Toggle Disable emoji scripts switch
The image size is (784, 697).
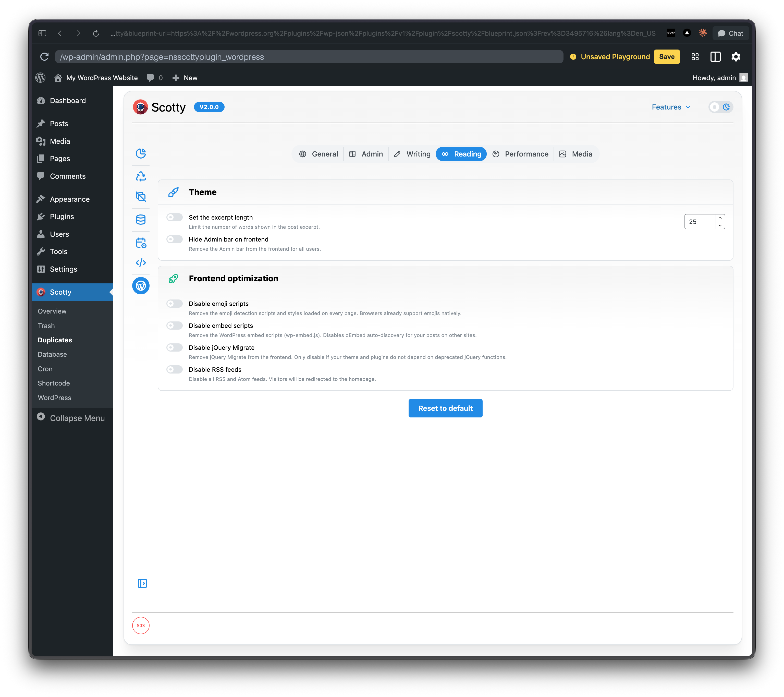[x=175, y=304]
